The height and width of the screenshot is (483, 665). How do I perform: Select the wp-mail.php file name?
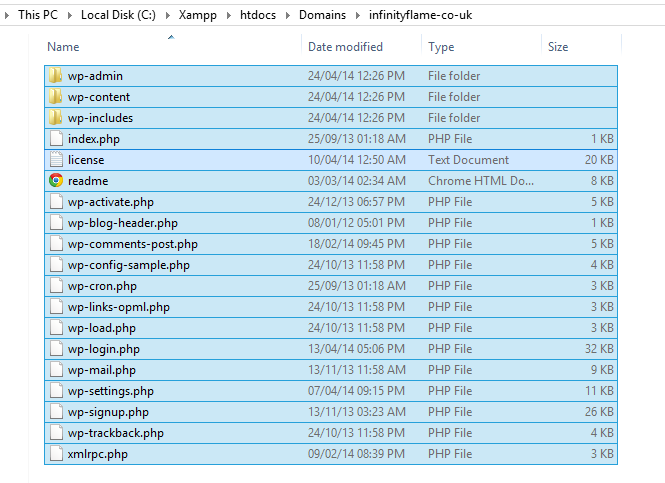point(102,370)
